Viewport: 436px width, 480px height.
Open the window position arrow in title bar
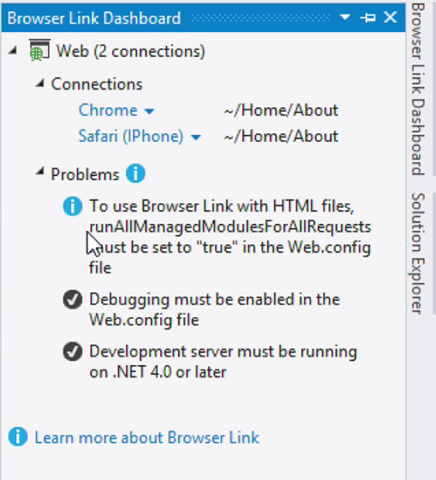click(345, 17)
